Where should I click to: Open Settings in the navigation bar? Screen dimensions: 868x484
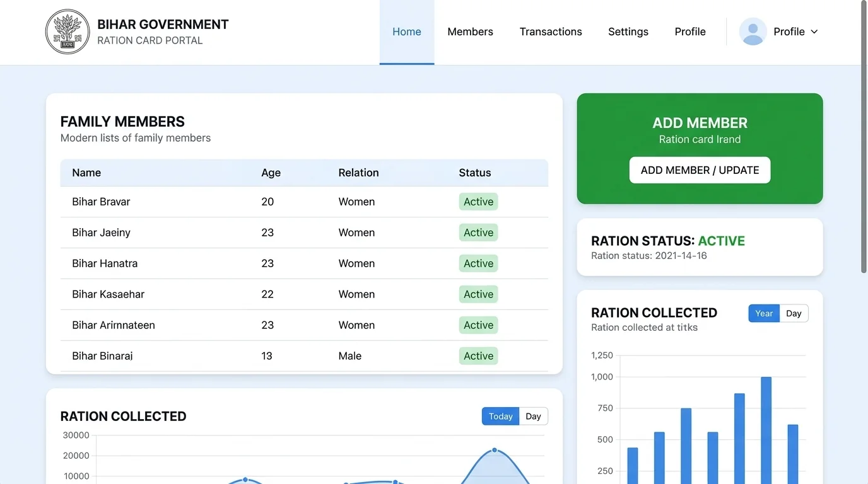[x=628, y=32]
